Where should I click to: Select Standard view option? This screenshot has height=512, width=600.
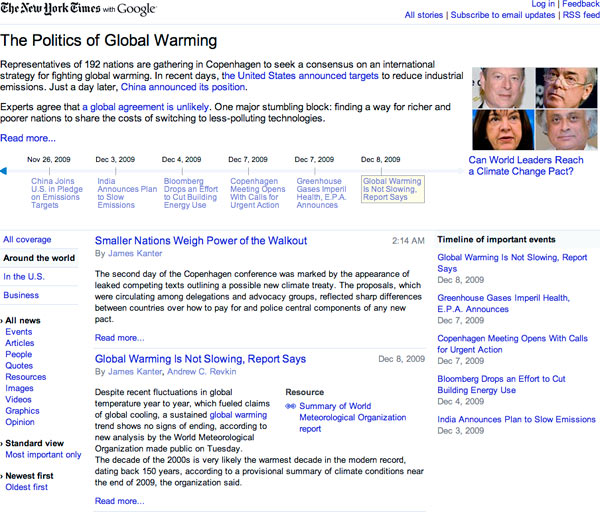(x=34, y=443)
